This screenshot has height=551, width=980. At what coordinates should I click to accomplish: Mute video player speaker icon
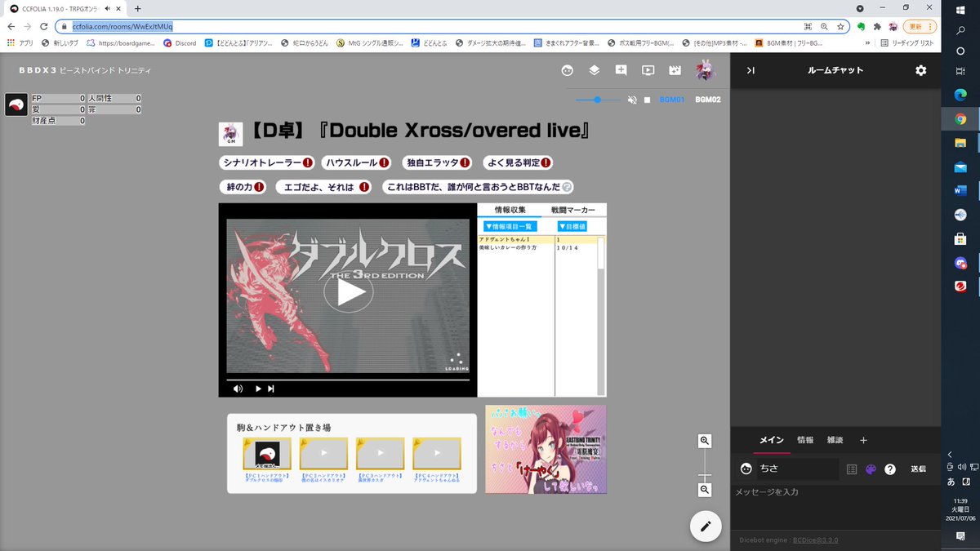tap(238, 389)
